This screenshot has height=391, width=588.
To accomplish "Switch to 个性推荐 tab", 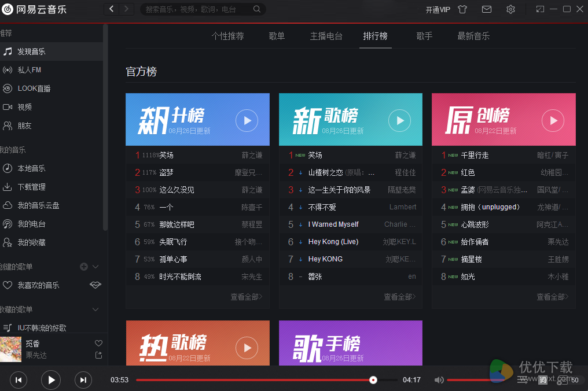I will (x=227, y=36).
